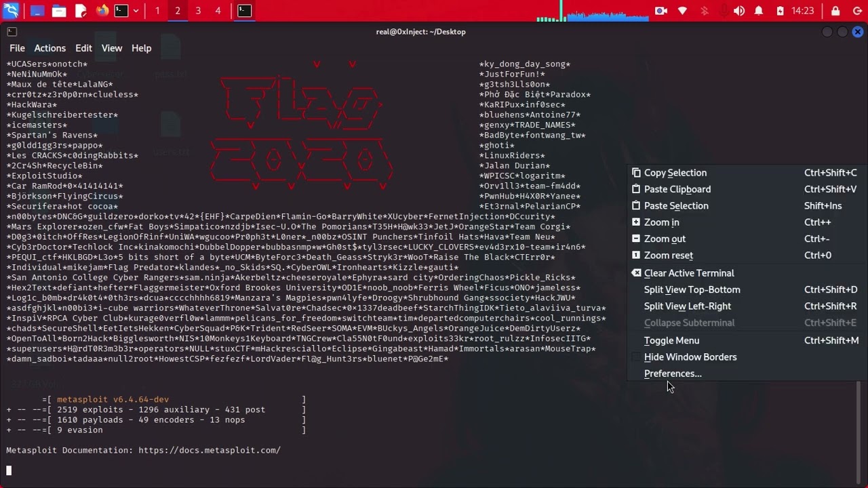Click "2519 exploits - 1296 auxiliary" line
This screenshot has height=488, width=868.
coord(161,410)
